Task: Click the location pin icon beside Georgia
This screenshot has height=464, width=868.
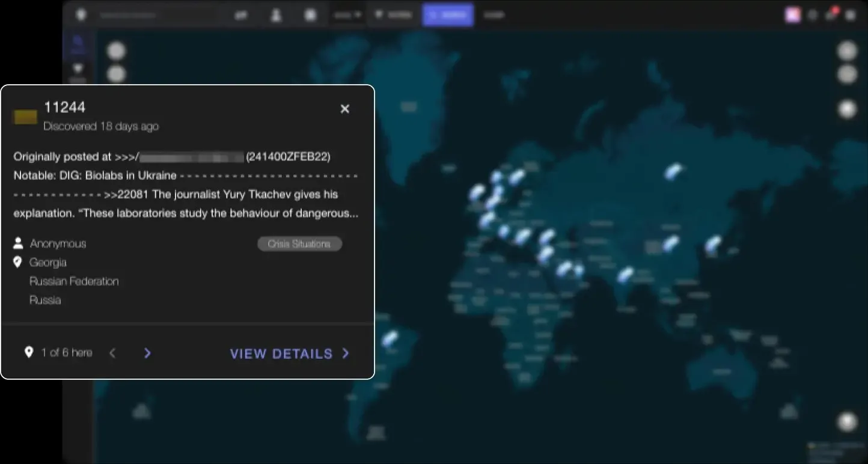Action: pyautogui.click(x=18, y=263)
